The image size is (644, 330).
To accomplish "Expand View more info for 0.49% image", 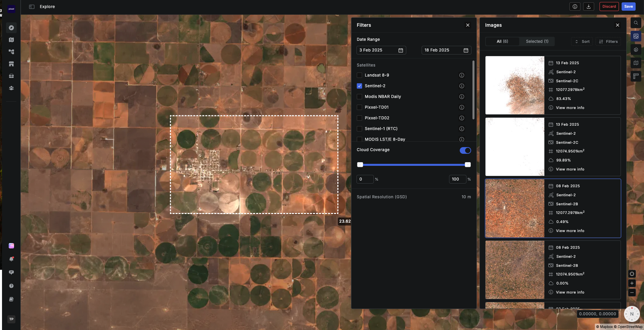I will 570,231.
